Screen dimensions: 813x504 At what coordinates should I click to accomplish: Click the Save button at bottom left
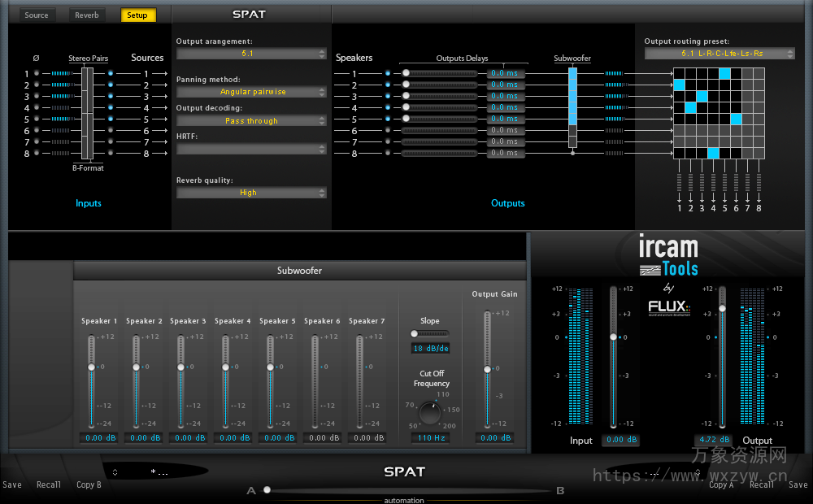click(x=11, y=484)
